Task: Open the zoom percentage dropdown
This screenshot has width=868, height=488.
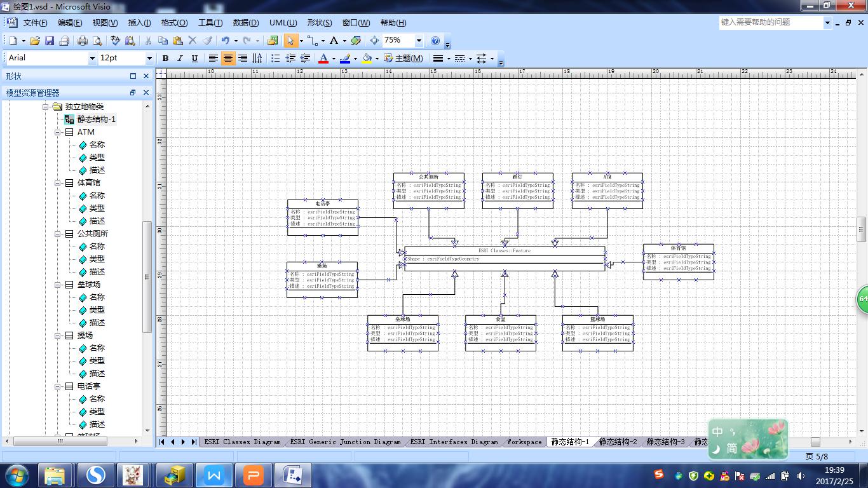Action: (x=419, y=41)
